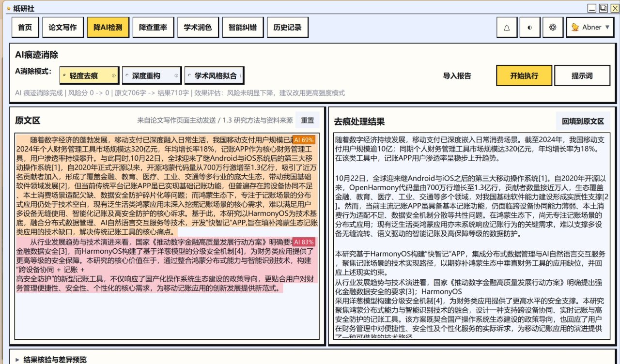The height and width of the screenshot is (364, 620).
Task: Click inside the 原文区 text area
Action: click(167, 315)
